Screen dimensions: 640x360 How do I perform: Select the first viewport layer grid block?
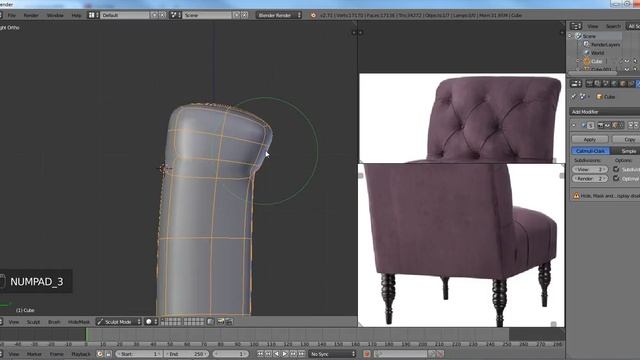pos(171,322)
